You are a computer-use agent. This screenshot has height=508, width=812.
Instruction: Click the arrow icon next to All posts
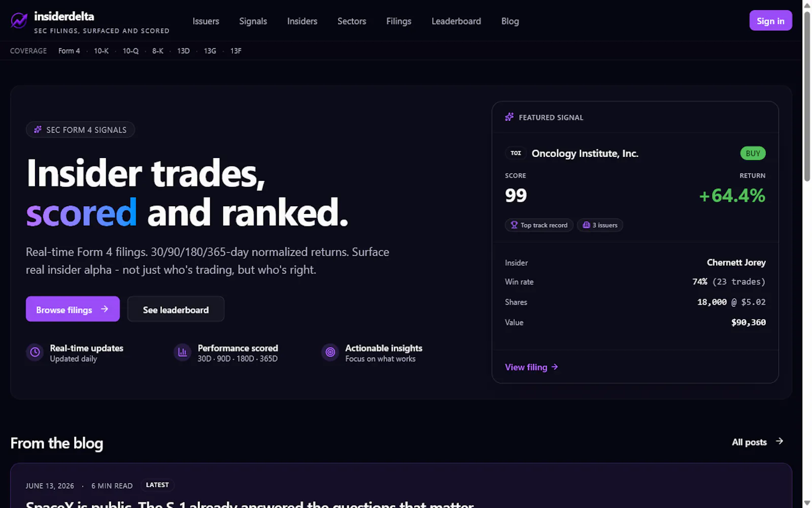pyautogui.click(x=780, y=441)
